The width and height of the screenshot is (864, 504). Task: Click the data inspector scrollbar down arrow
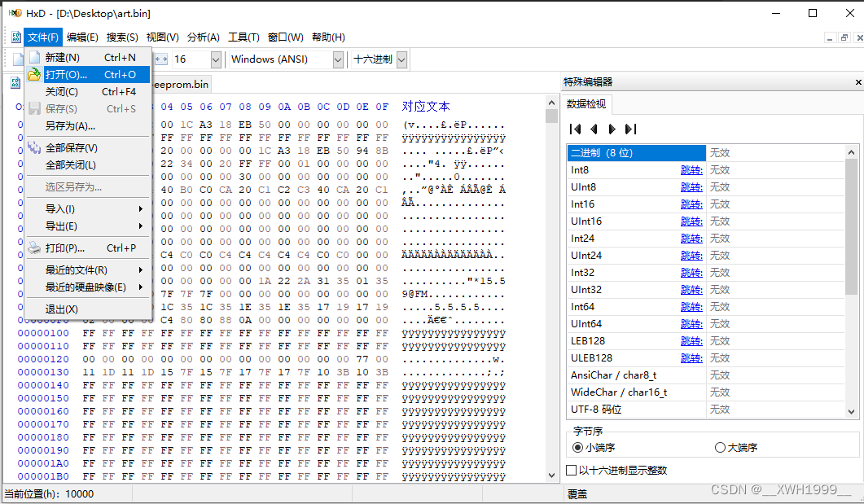(851, 411)
